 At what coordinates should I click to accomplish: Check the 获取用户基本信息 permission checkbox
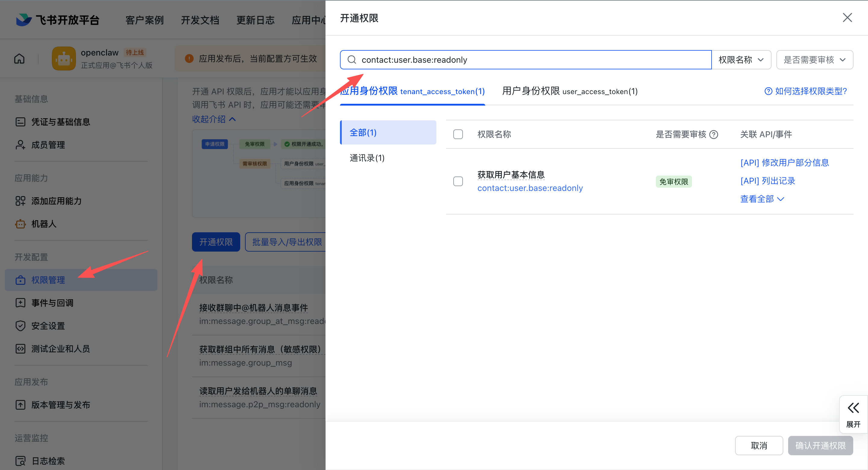458,181
